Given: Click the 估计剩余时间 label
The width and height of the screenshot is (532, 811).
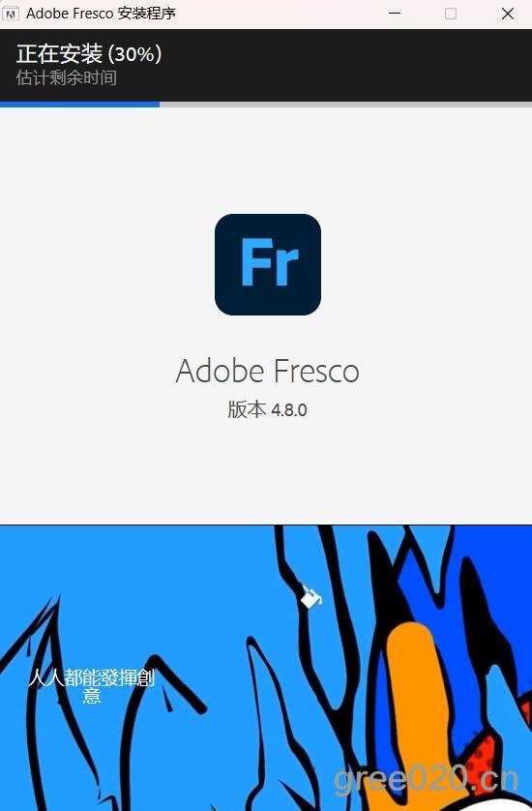Looking at the screenshot, I should (x=66, y=78).
